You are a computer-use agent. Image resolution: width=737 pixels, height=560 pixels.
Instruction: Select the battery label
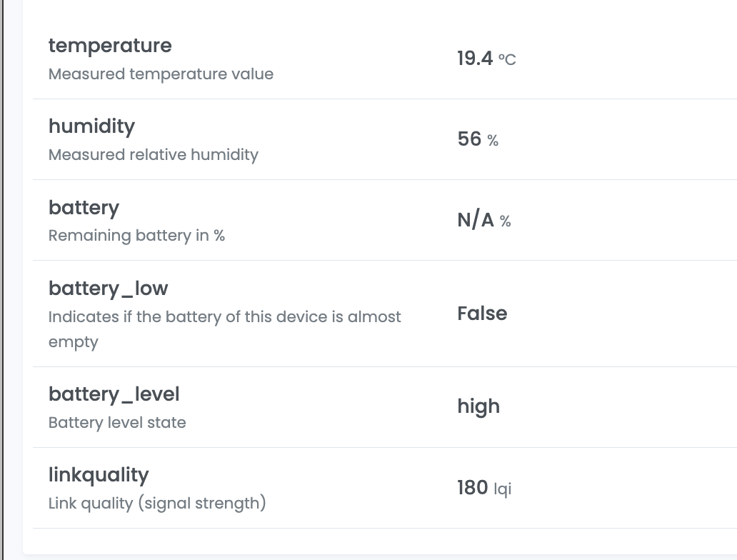tap(84, 208)
